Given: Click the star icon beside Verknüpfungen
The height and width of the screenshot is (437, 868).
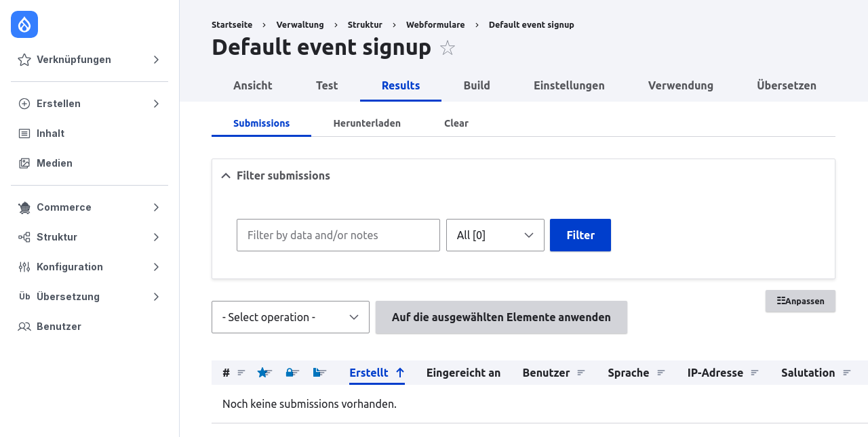Looking at the screenshot, I should tap(24, 60).
